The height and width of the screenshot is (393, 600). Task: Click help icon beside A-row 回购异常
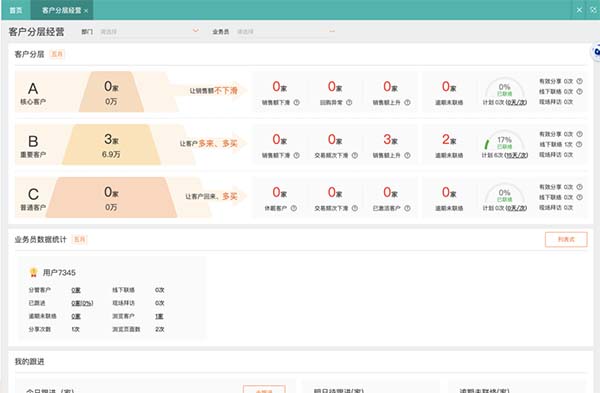[x=349, y=103]
